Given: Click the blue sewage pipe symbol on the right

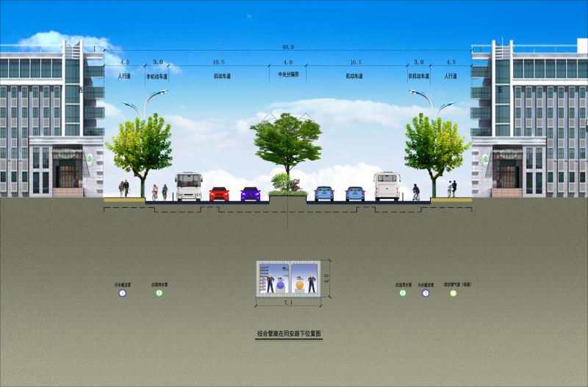Looking at the screenshot, I should tap(426, 293).
